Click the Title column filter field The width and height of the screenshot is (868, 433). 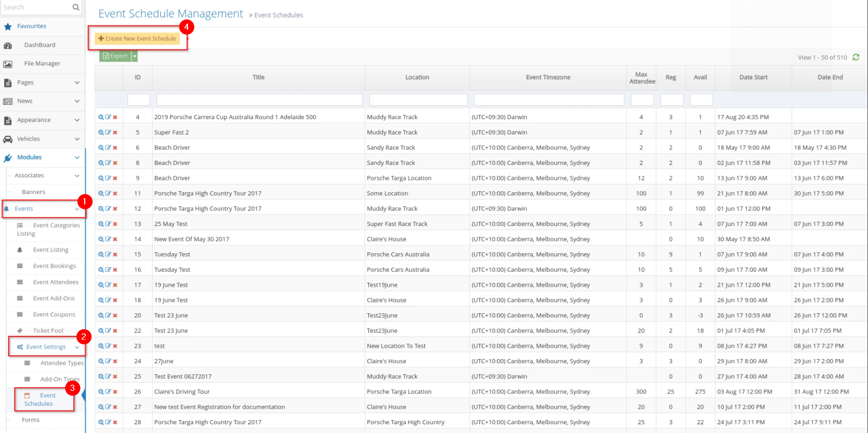259,100
